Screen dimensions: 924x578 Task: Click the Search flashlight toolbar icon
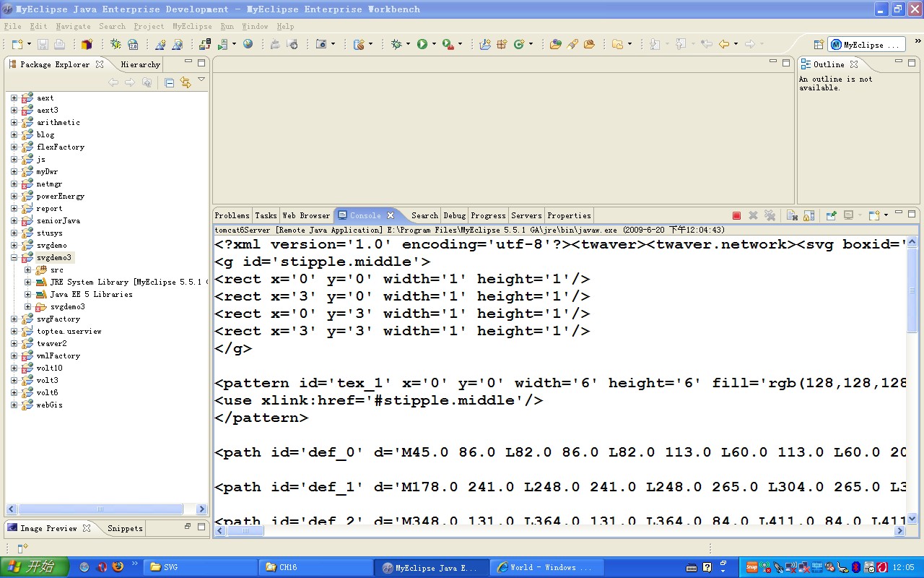[x=572, y=44]
